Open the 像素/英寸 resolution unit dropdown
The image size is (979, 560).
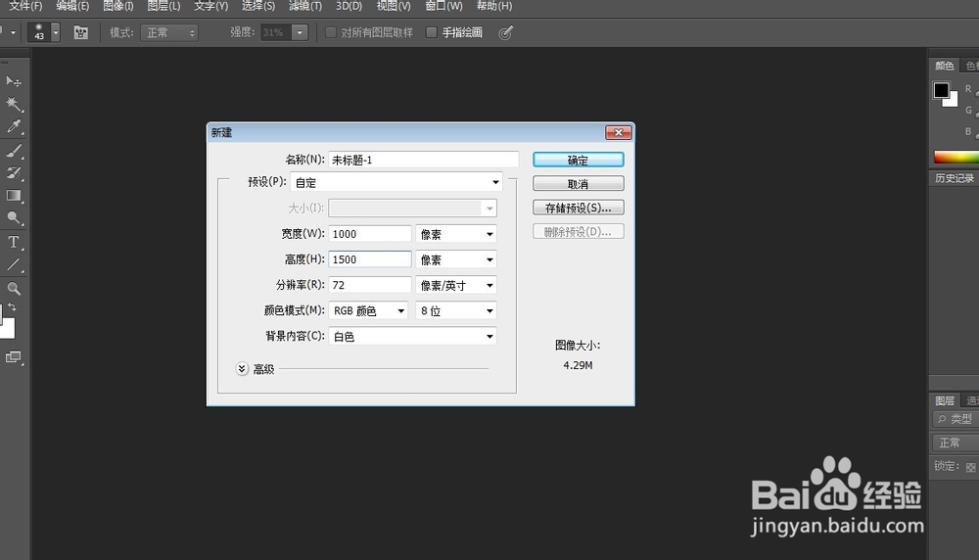[456, 285]
